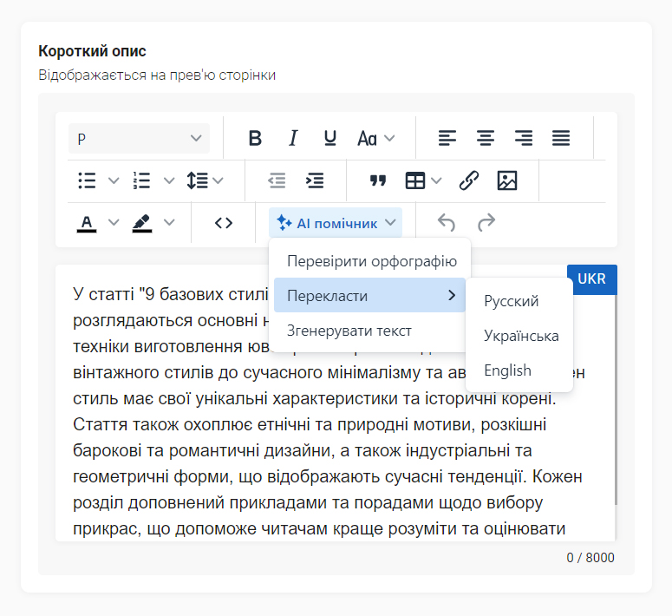Image resolution: width=672 pixels, height=616 pixels.
Task: Apply text font color
Action: [87, 223]
